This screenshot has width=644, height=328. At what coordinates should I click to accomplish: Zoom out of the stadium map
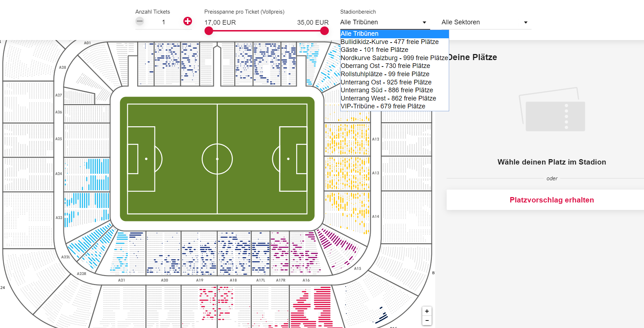(427, 320)
